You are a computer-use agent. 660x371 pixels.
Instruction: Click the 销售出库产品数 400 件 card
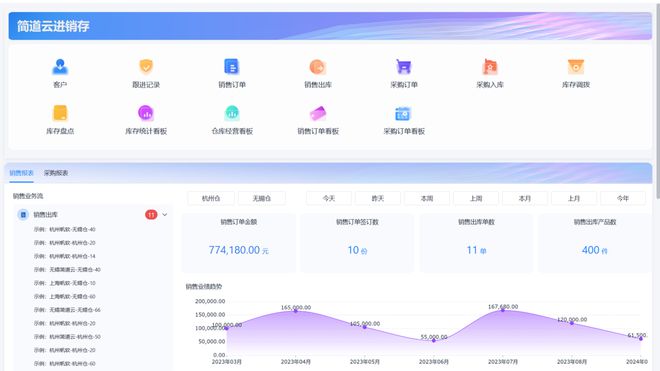click(x=595, y=243)
